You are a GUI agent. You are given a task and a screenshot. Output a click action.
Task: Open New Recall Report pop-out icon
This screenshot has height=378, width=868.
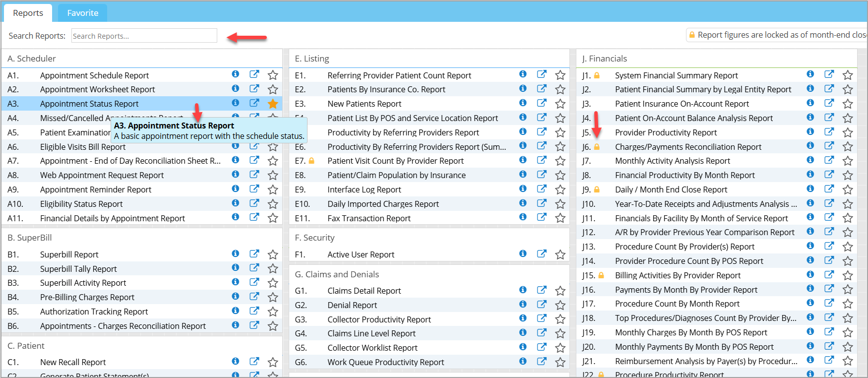pos(254,361)
